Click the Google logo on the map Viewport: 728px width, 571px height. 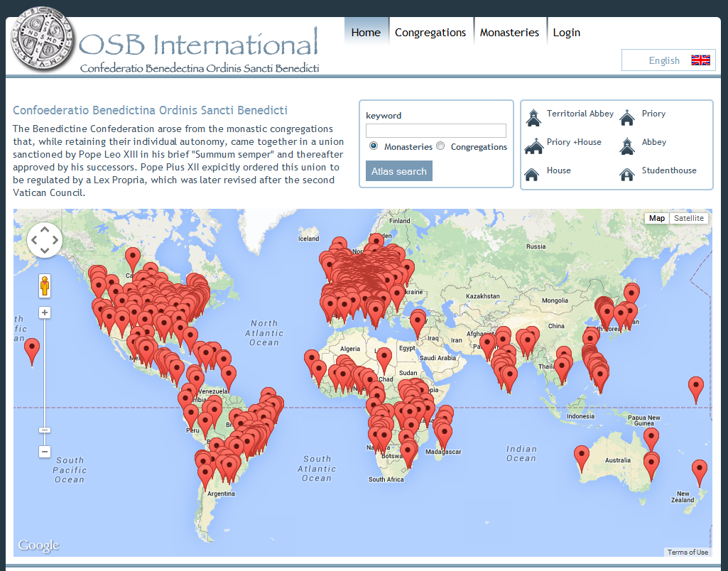pos(38,545)
